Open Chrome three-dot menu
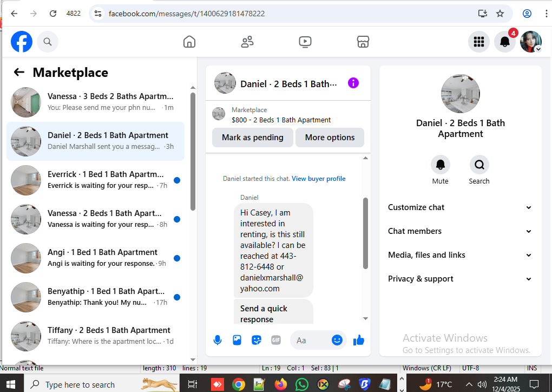The image size is (552, 392). pyautogui.click(x=546, y=14)
